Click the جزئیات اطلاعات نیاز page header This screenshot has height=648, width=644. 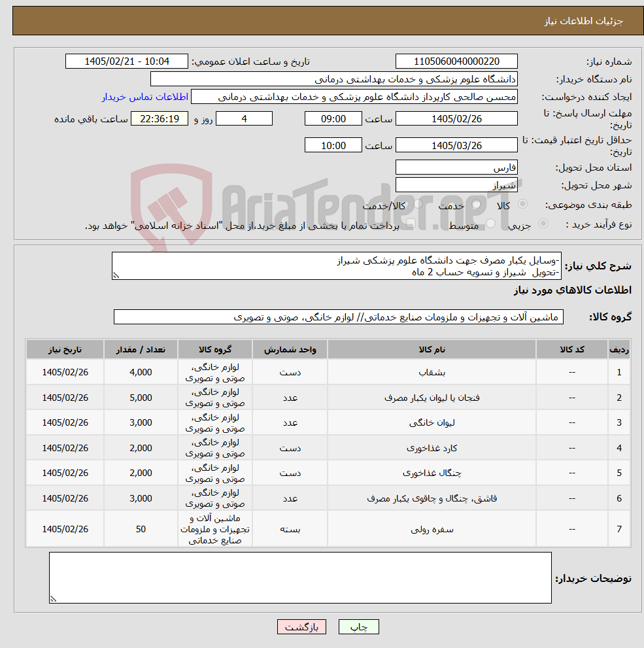click(583, 21)
